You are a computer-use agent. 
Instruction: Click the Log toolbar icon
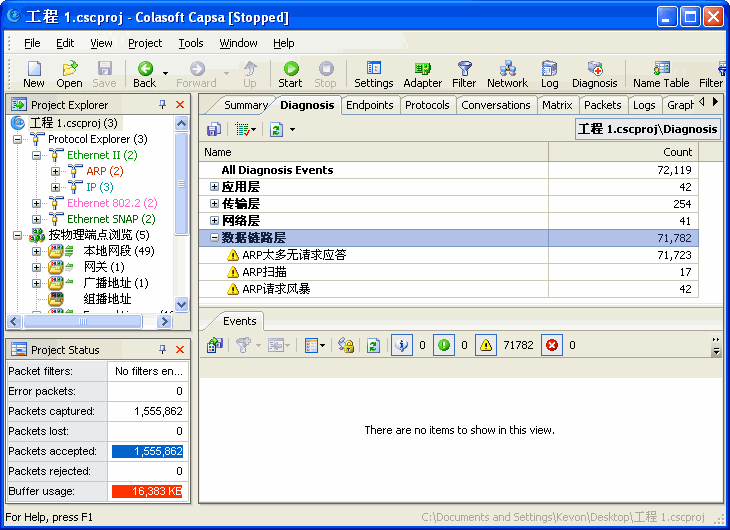tap(549, 74)
